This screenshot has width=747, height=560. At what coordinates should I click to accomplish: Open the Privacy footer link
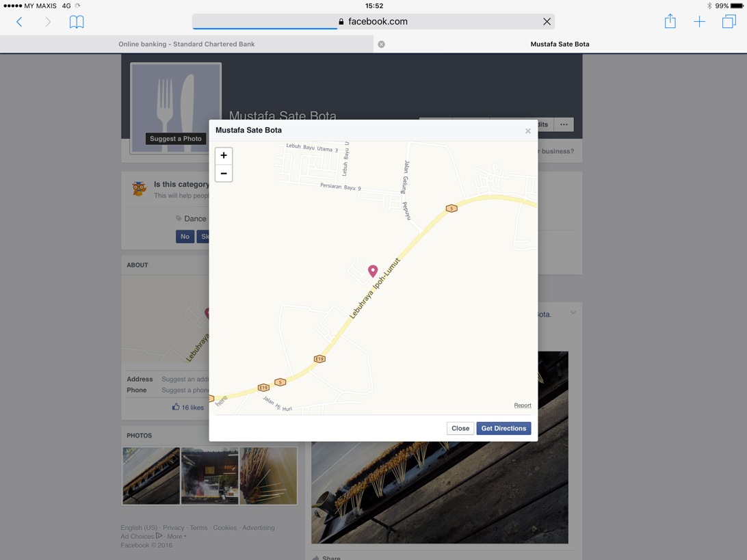point(174,528)
